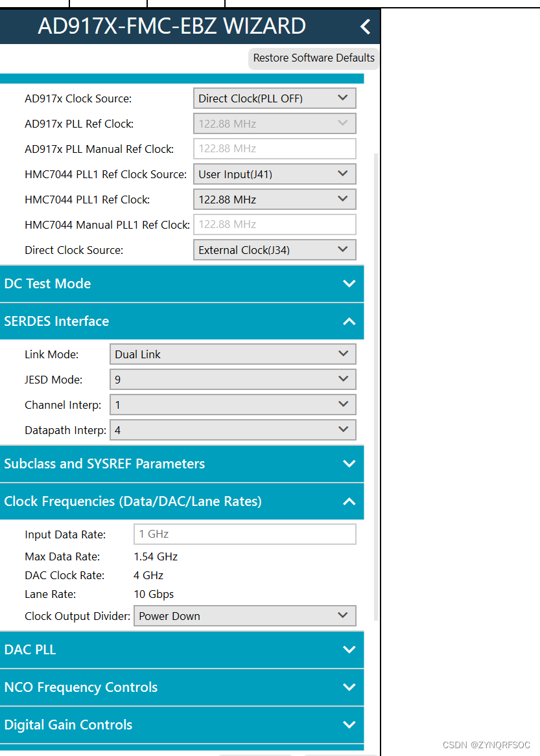Image resolution: width=540 pixels, height=756 pixels.
Task: Open the AD917x Clock Source dropdown
Action: click(x=275, y=98)
